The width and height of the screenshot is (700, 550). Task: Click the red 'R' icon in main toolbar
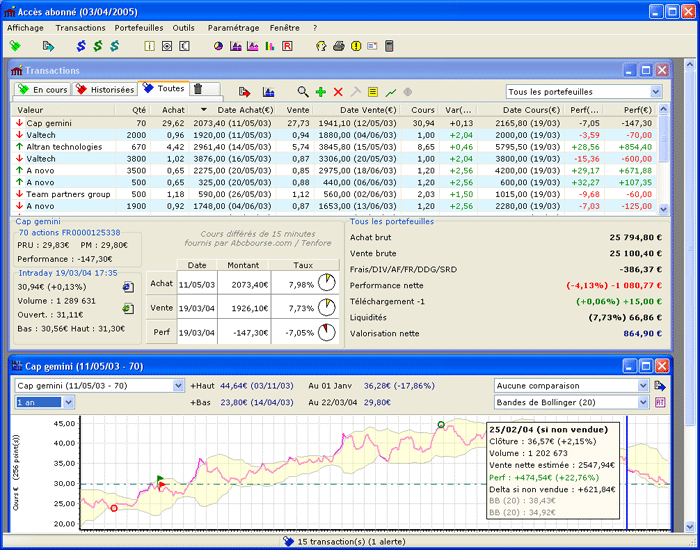287,46
